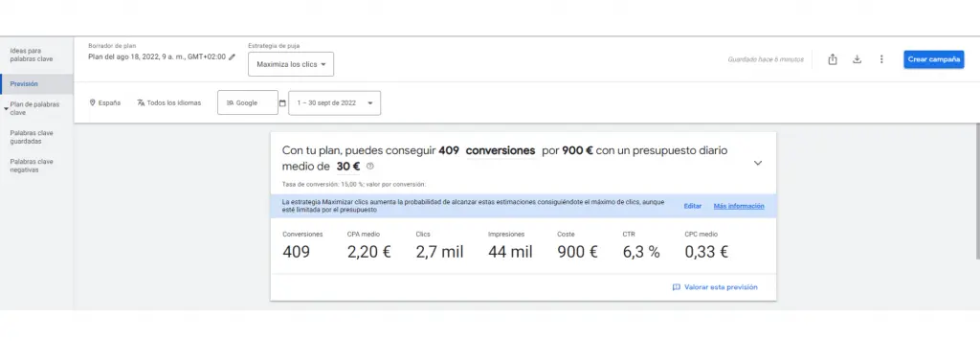Click the download forecast icon

click(x=857, y=59)
